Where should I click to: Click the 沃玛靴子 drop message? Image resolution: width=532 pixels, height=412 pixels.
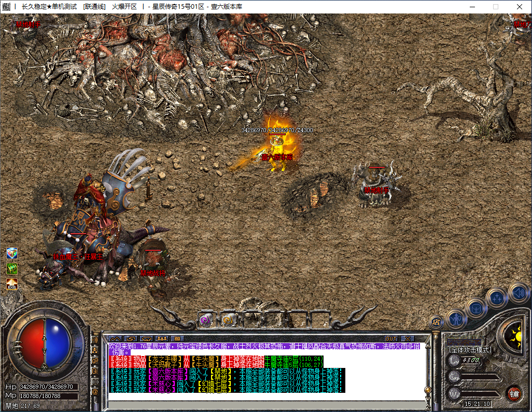216,365
